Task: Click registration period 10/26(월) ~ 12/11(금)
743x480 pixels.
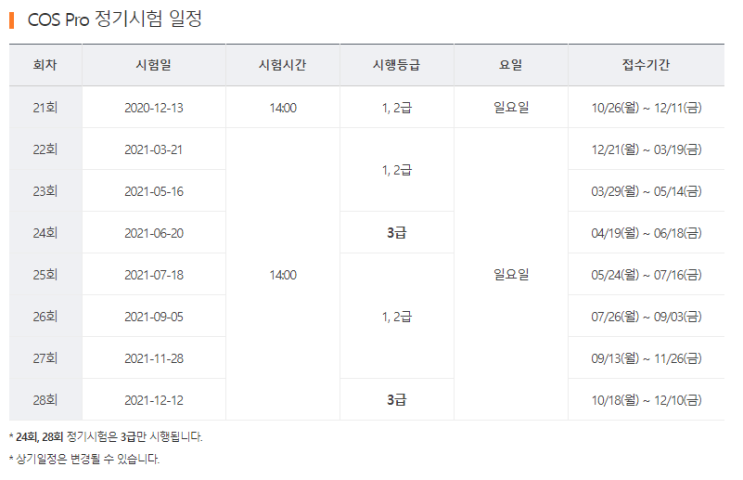Action: (646, 108)
